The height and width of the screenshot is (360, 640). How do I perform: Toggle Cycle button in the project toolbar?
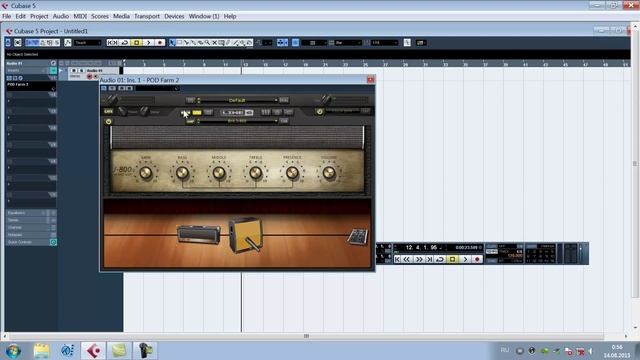[x=125, y=42]
